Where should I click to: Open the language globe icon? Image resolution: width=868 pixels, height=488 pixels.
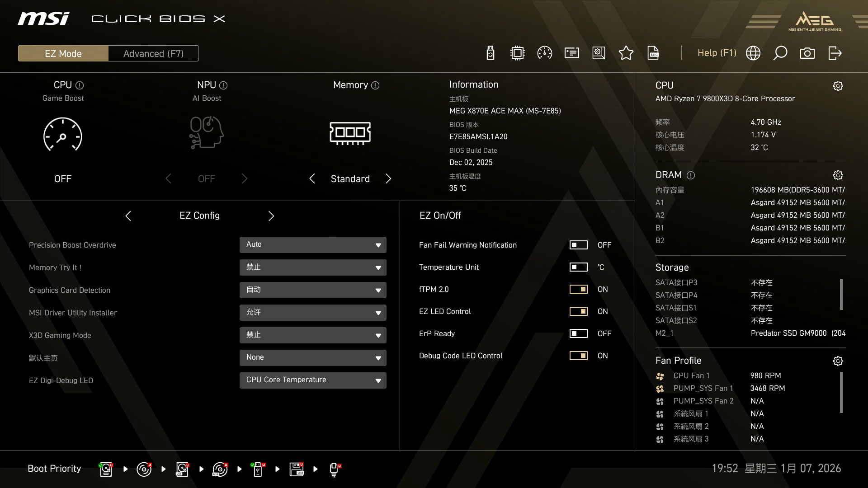(753, 53)
